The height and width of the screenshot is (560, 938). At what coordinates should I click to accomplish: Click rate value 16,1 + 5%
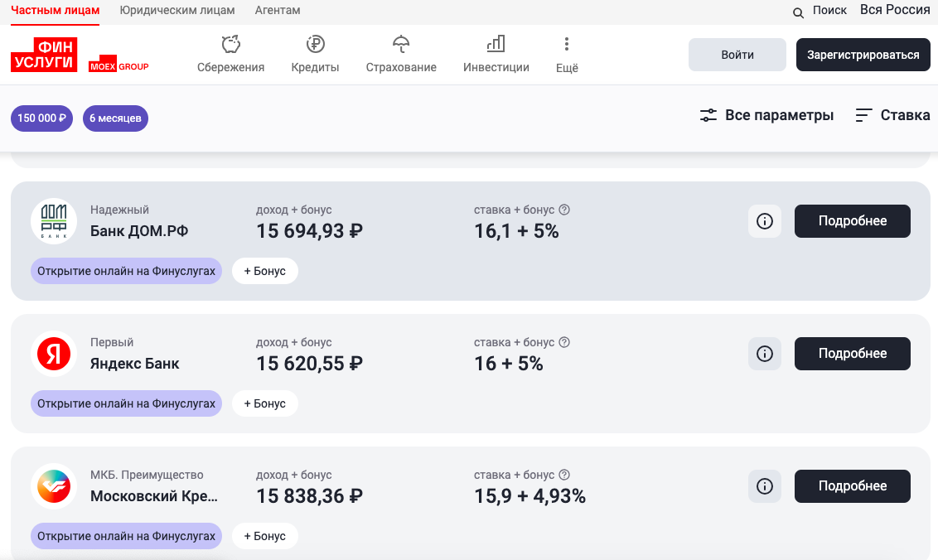tap(516, 231)
